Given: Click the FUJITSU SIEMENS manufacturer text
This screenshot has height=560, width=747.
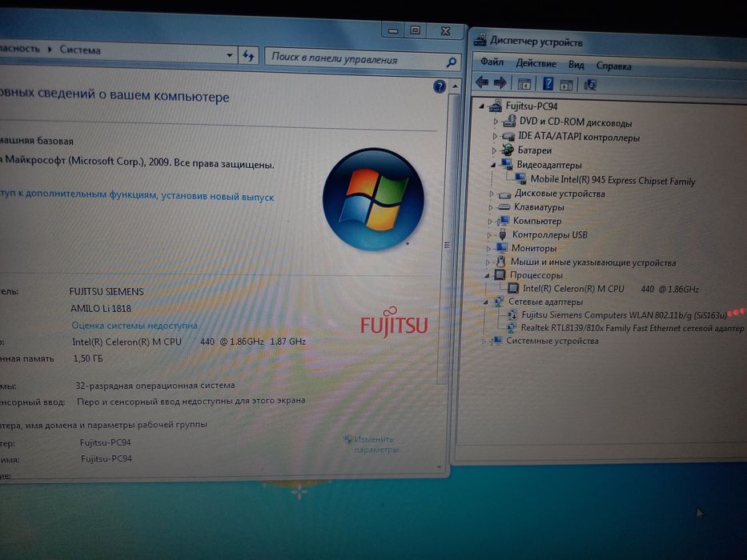Looking at the screenshot, I should (106, 291).
